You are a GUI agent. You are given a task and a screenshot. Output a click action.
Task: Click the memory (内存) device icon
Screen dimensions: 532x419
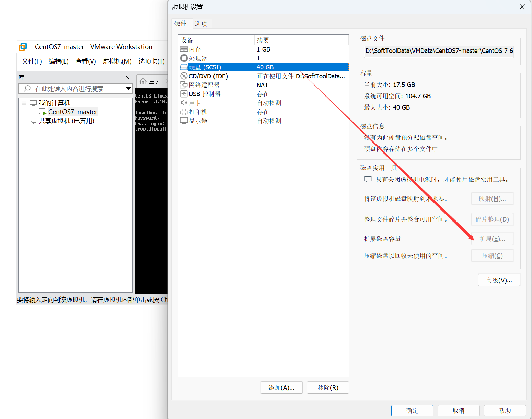(184, 49)
